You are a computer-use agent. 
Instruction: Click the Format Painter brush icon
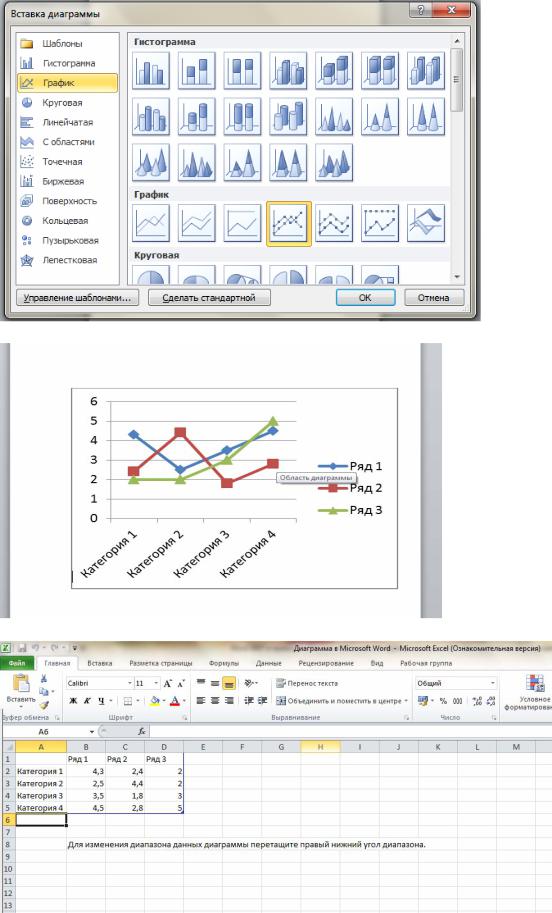(x=44, y=705)
